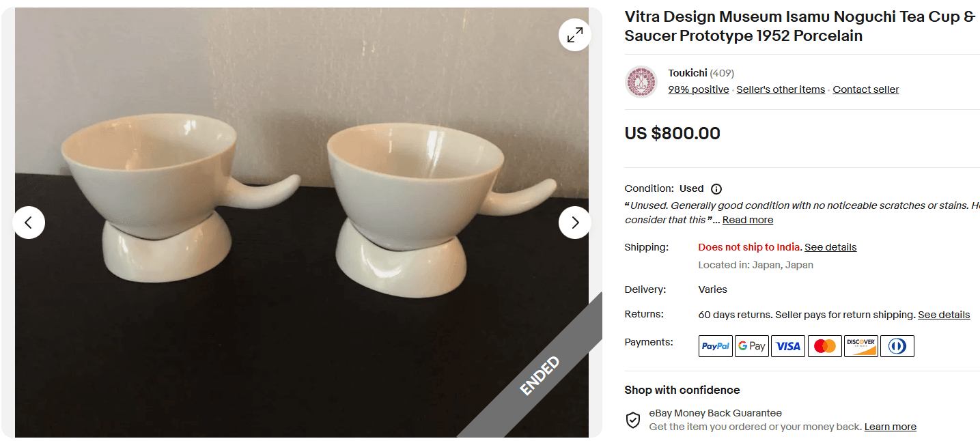Click the Visa payment icon
Screen dimensions: 980x441
coord(787,345)
